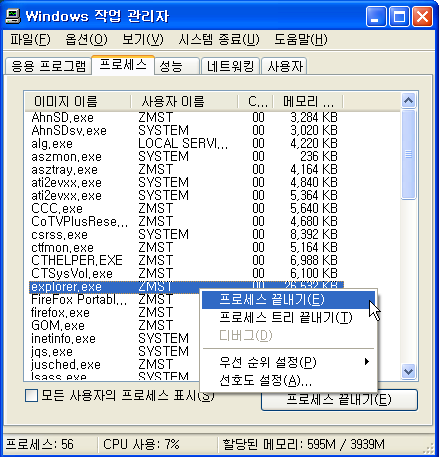Click the 할당된 메모리 status entry
Viewport: 439px width, 457px height.
[303, 444]
